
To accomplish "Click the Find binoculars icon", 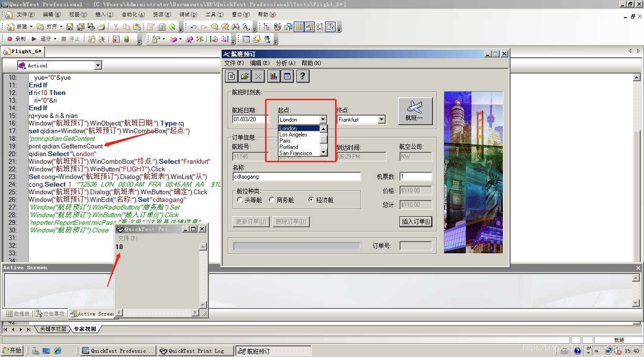I will click(235, 27).
